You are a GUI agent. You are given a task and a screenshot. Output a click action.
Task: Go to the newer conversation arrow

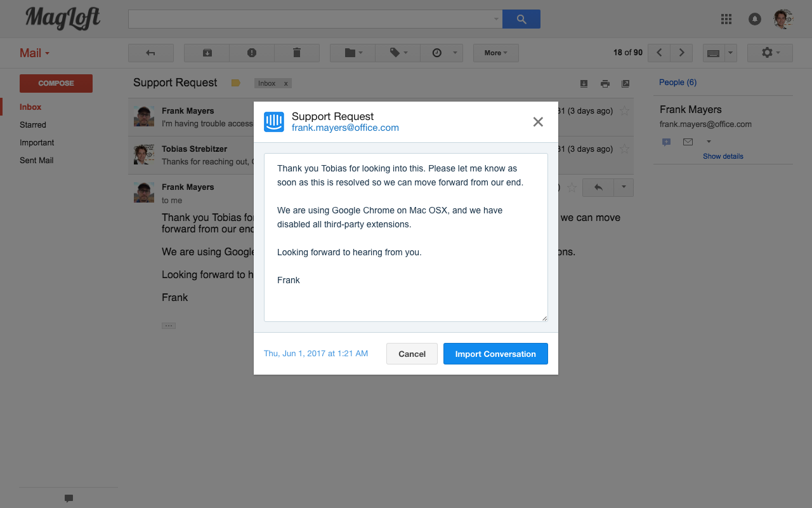(659, 53)
